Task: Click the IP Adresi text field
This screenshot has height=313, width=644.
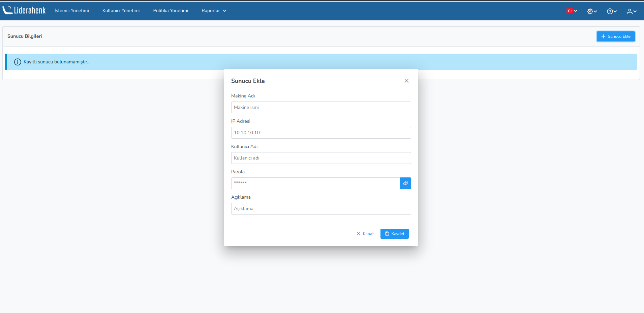Action: coord(321,133)
